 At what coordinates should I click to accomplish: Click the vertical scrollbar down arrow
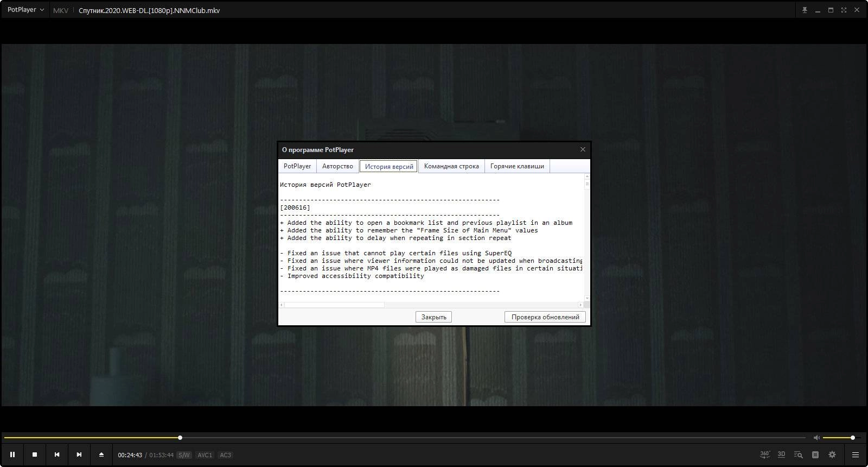pyautogui.click(x=587, y=298)
